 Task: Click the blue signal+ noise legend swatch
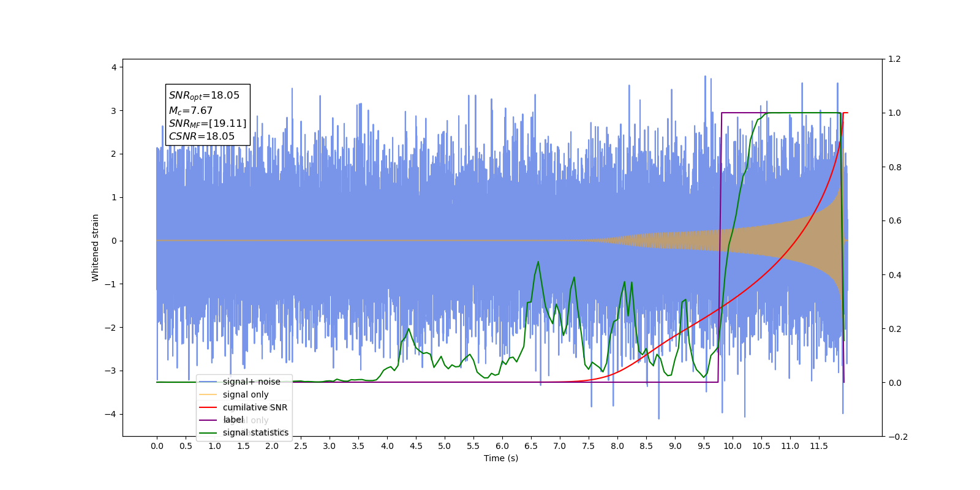coord(208,382)
